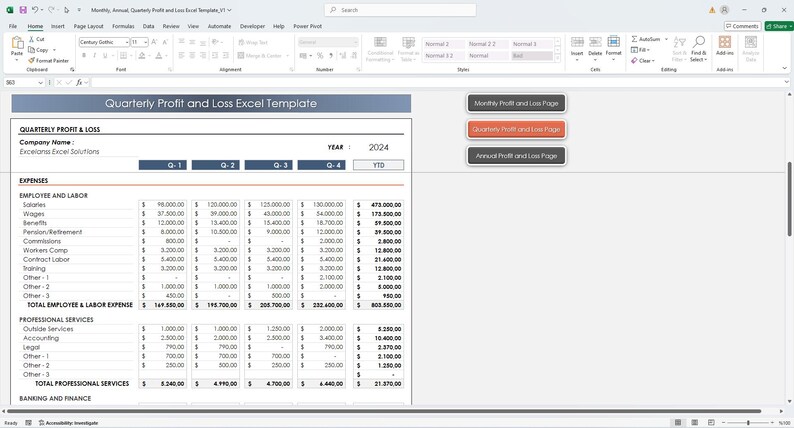
Task: Click the Copy icon
Action: (x=31, y=50)
